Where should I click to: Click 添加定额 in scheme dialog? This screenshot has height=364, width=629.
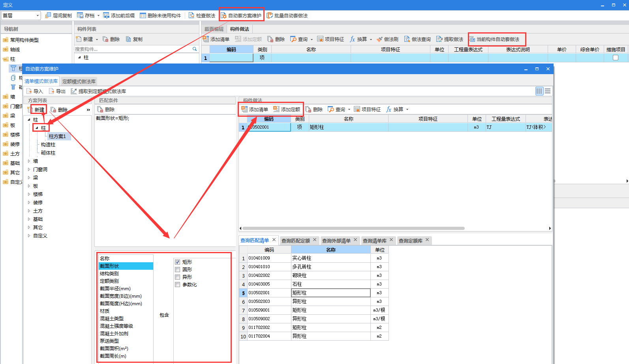tap(287, 109)
